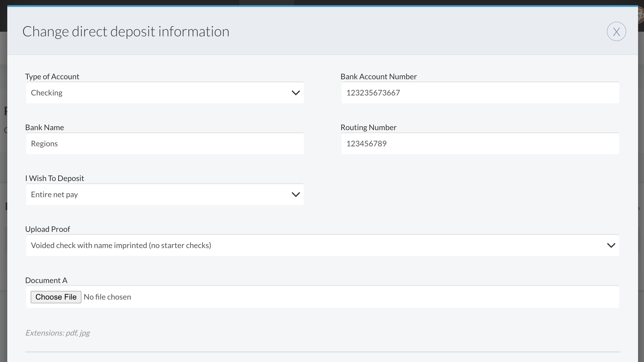Close the direct deposit dialog with X
Viewport: 644px width, 362px height.
pos(616,32)
